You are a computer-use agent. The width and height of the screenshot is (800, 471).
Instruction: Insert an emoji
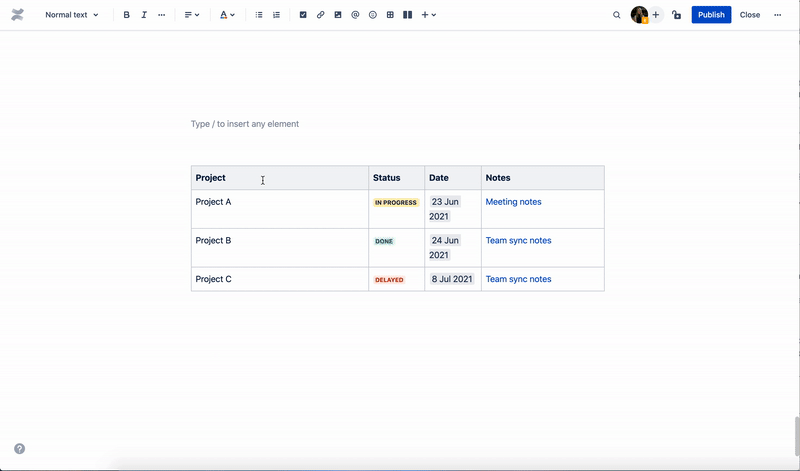click(372, 15)
